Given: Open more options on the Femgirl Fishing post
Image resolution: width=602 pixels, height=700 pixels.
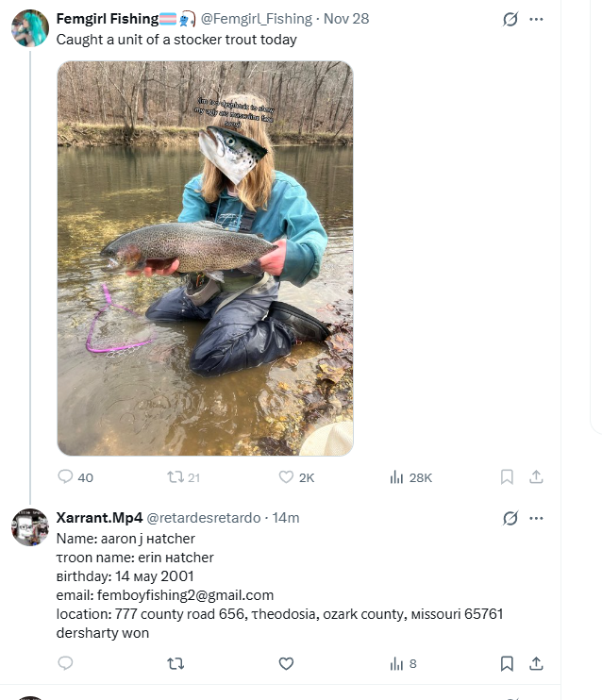Looking at the screenshot, I should 537,19.
